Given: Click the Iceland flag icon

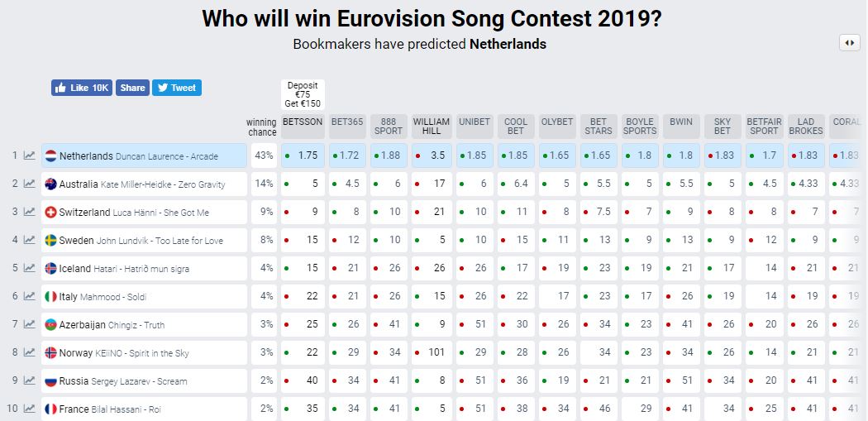Looking at the screenshot, I should tap(51, 268).
